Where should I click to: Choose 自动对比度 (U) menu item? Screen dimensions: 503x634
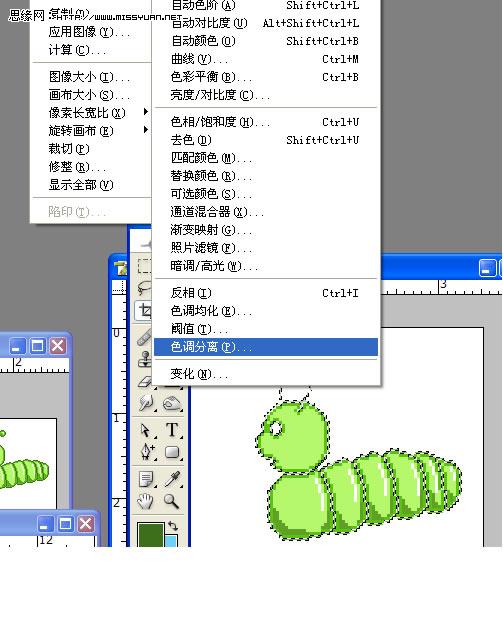coord(266,23)
